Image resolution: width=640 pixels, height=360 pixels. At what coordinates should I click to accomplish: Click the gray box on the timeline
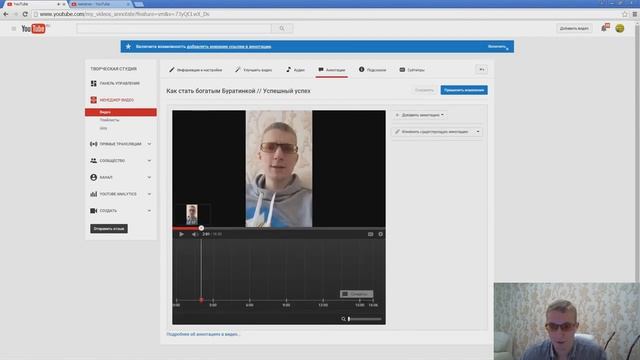(356, 294)
